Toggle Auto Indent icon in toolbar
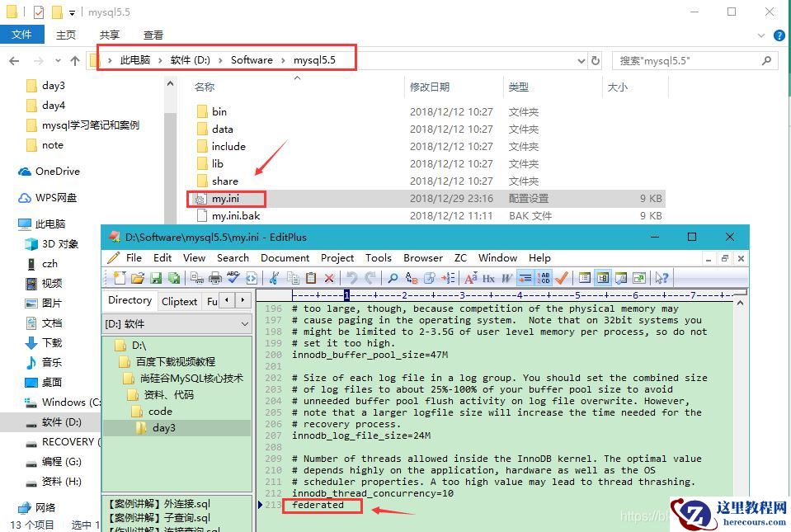The image size is (791, 532). [525, 278]
